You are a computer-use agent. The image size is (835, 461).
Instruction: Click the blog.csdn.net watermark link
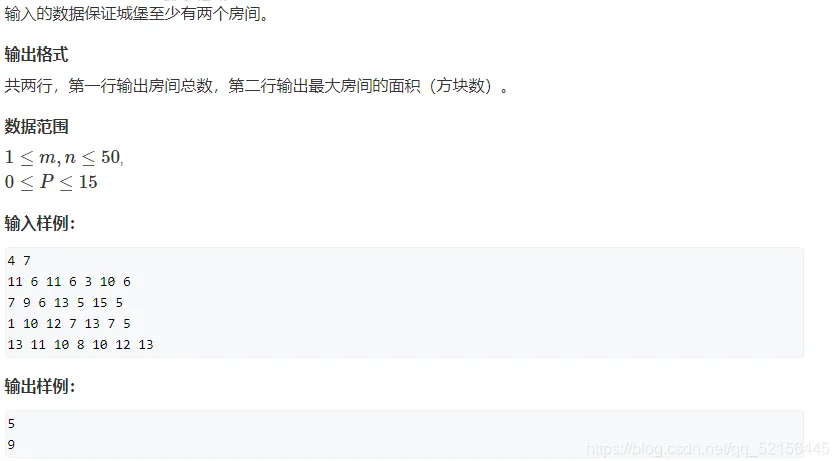[x=707, y=449]
